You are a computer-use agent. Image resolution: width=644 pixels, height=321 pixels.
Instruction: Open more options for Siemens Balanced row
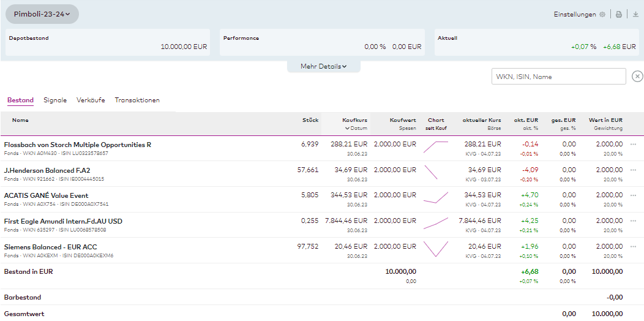[x=632, y=247]
